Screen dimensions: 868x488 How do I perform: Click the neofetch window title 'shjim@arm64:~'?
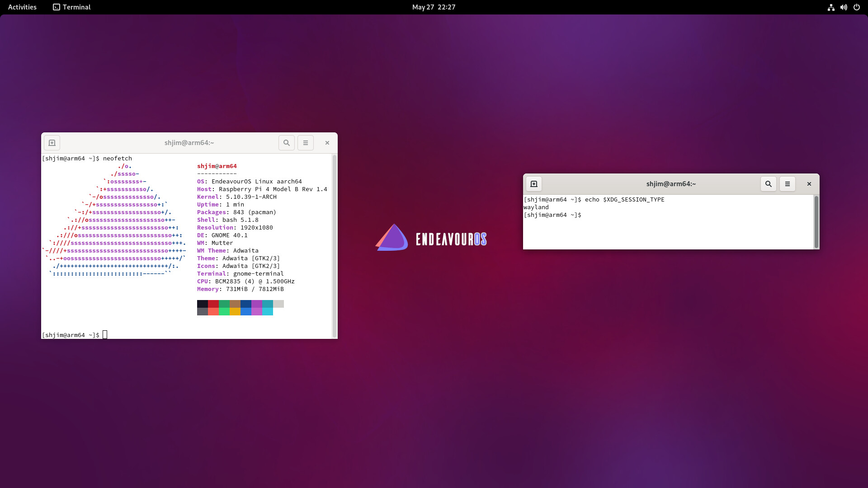pos(189,143)
